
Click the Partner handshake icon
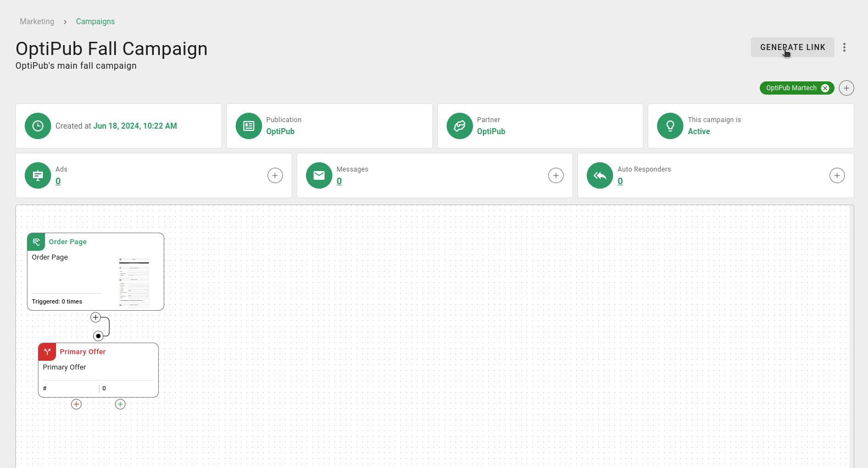click(x=460, y=126)
